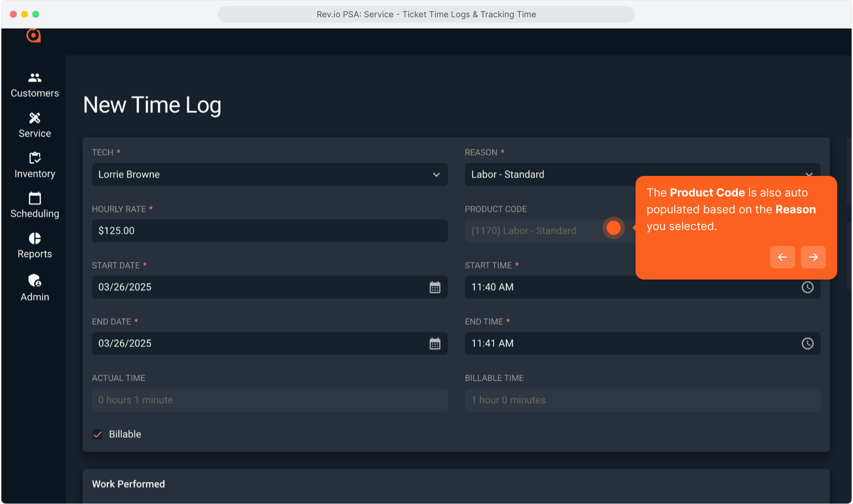
Task: Uncheck the Billable checkbox
Action: tap(98, 434)
